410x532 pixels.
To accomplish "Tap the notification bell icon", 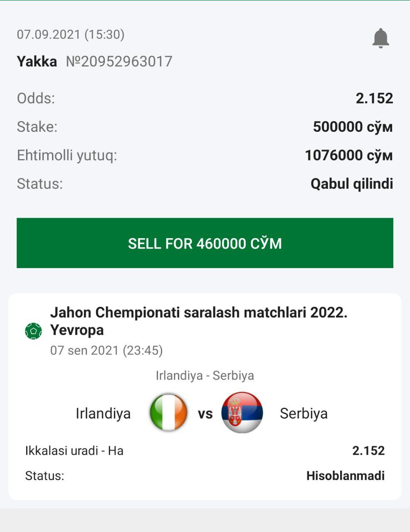I will [380, 38].
